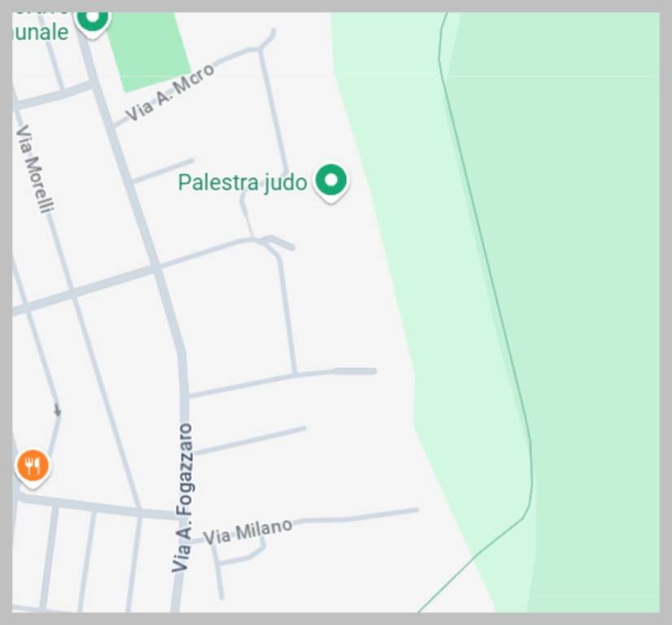Select the Palestra judo text label
The height and width of the screenshot is (625, 672).
tap(242, 182)
